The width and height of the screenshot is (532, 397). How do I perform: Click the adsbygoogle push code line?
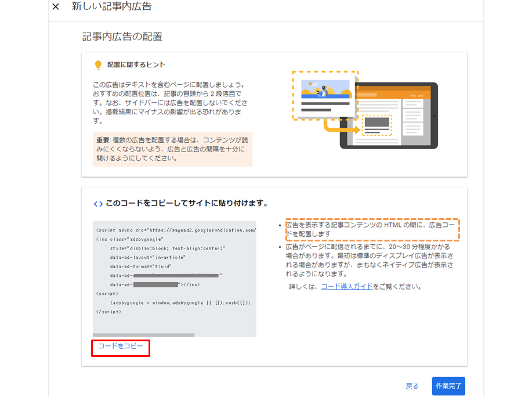(180, 302)
